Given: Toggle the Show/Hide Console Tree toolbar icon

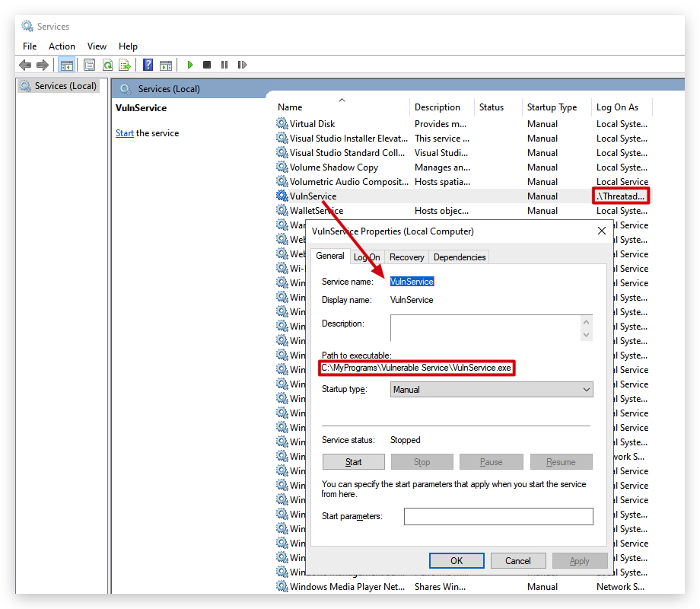Looking at the screenshot, I should (67, 65).
